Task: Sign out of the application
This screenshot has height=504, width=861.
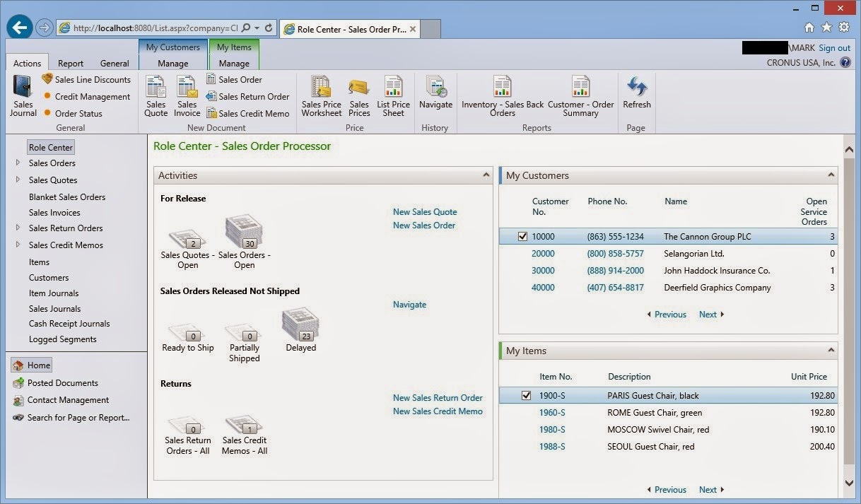Action: [834, 48]
